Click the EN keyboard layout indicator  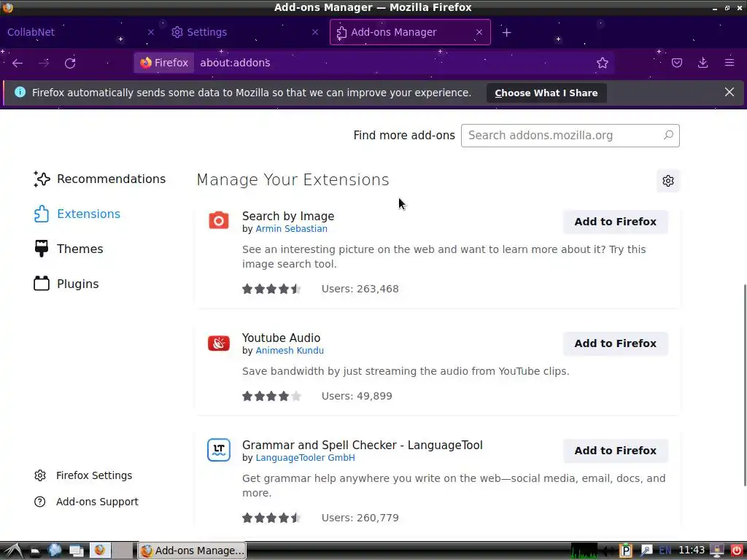pyautogui.click(x=665, y=551)
